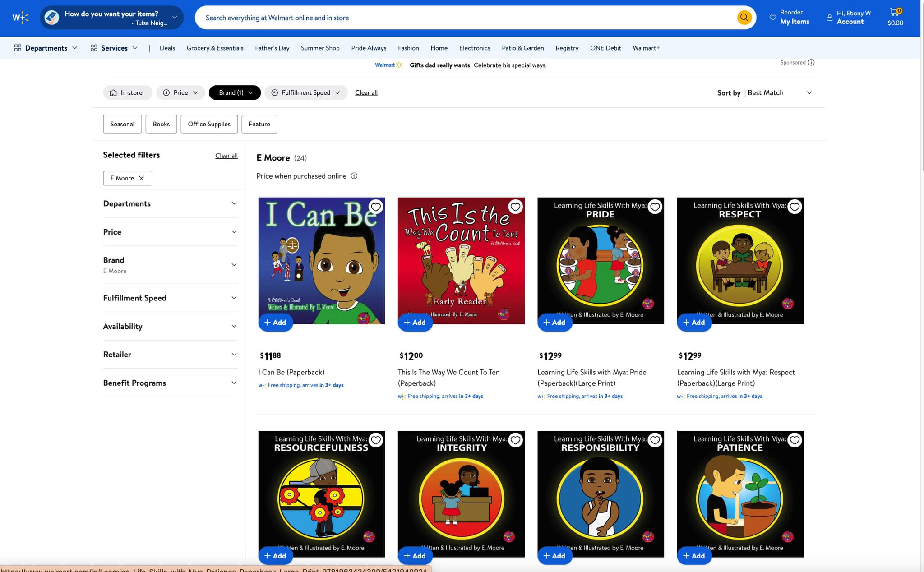Open the ONE Debit nav item

[605, 48]
